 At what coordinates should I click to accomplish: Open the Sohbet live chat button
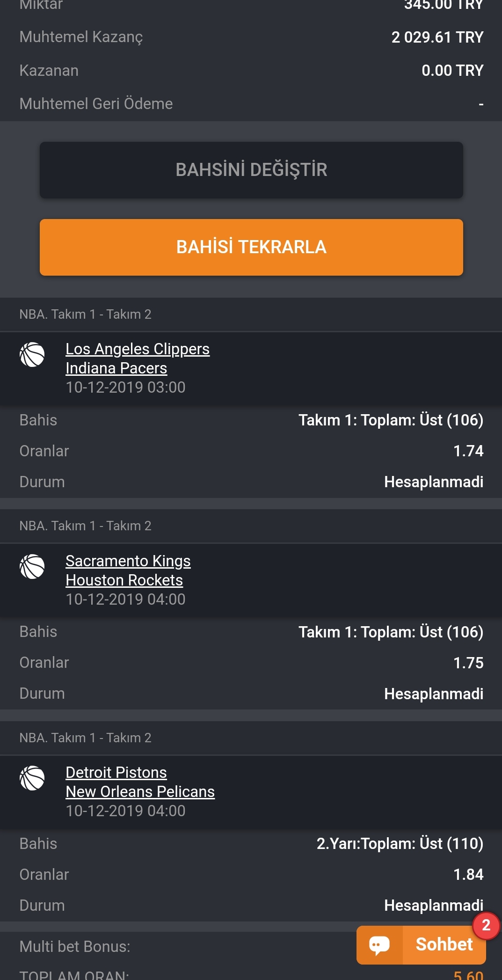421,945
